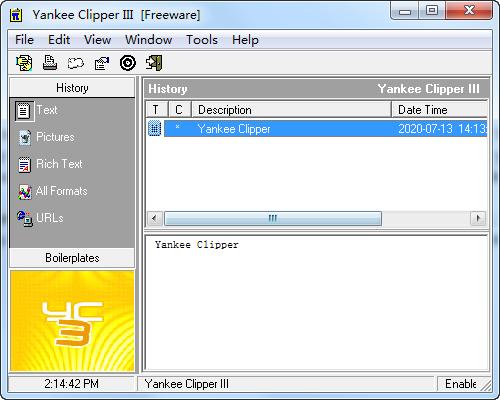Screen dimensions: 500x400
Task: Click the Enable status bar indicator
Action: coord(461,384)
